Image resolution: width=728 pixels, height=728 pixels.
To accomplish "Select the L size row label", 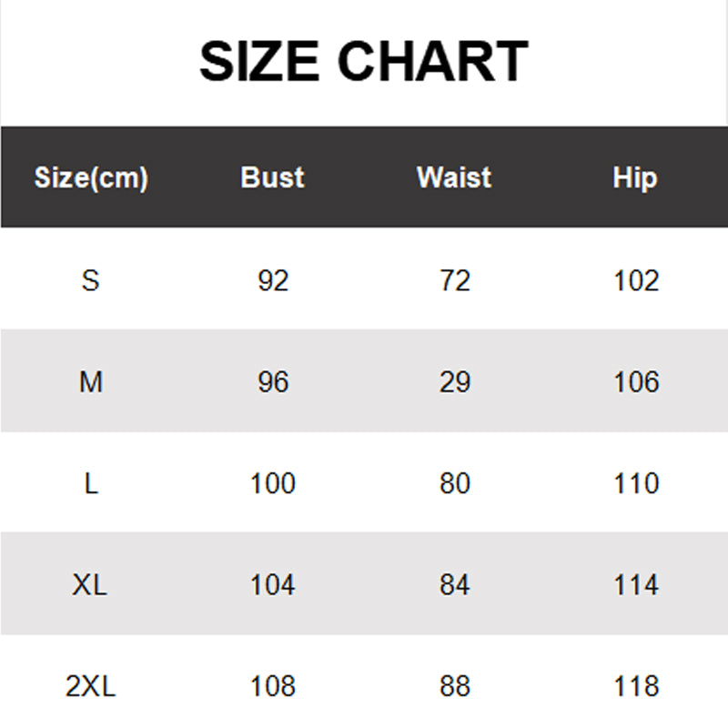I will point(91,483).
